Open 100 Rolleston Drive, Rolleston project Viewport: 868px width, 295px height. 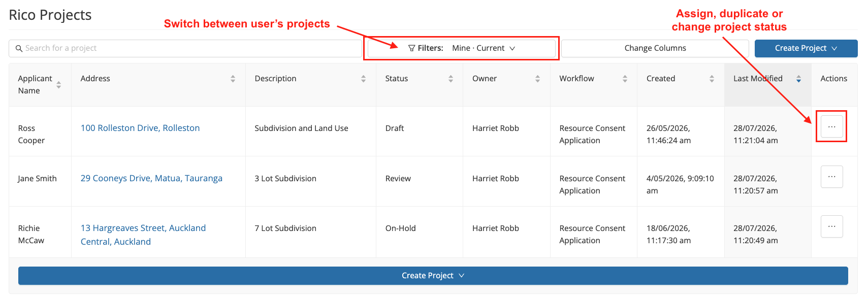(x=140, y=128)
